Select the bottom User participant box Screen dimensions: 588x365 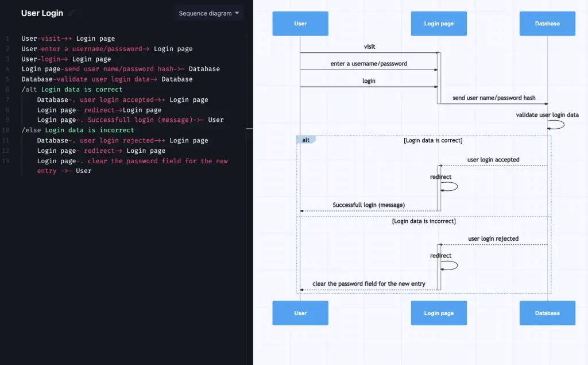tap(300, 313)
